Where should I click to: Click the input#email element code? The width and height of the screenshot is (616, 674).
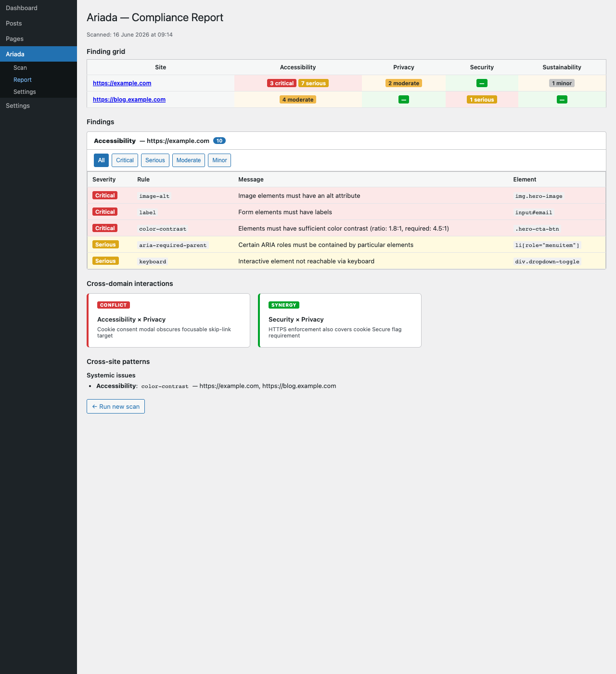point(534,212)
